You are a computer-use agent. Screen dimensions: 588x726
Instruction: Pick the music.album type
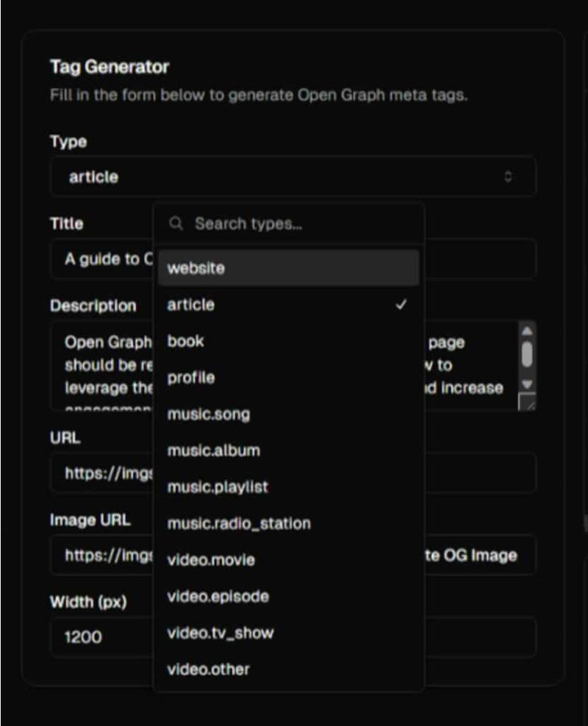pyautogui.click(x=289, y=450)
